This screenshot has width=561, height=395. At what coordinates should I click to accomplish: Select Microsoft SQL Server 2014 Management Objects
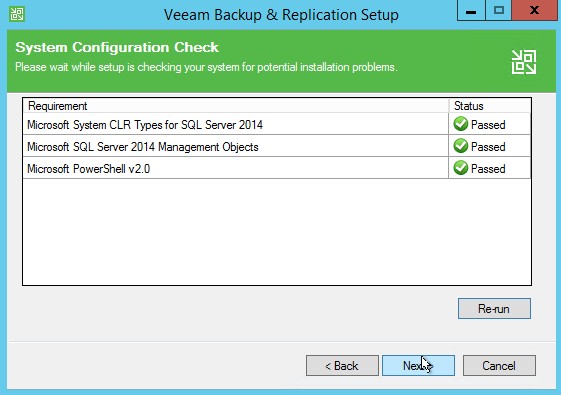coord(277,146)
